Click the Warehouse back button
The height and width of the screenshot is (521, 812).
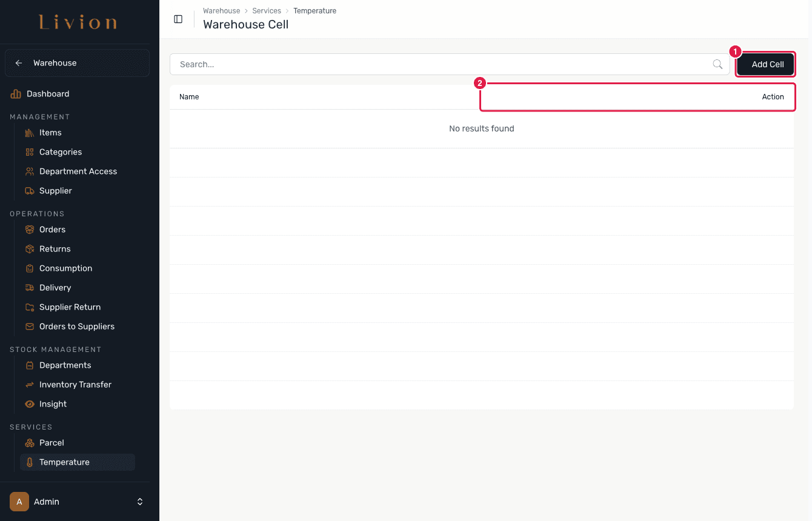77,63
